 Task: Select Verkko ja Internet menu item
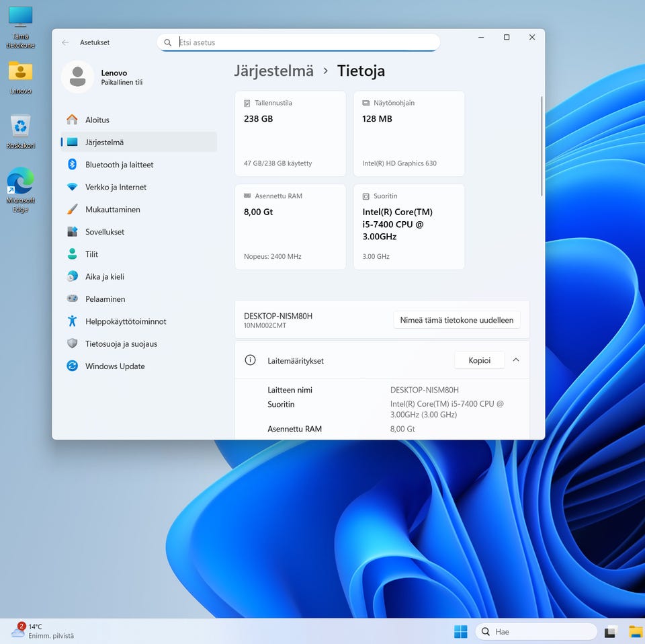tap(138, 187)
